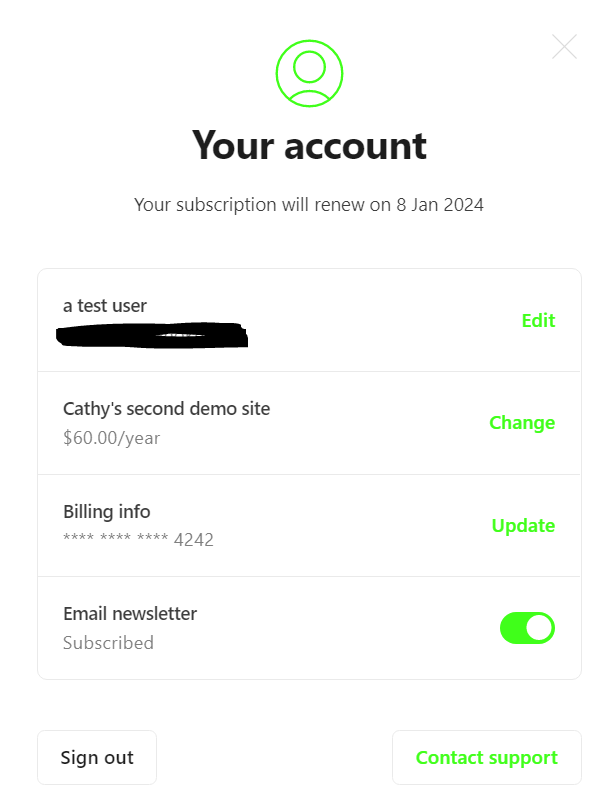Disable the Email newsletter subscription toggle
The width and height of the screenshot is (607, 803).
pos(527,628)
